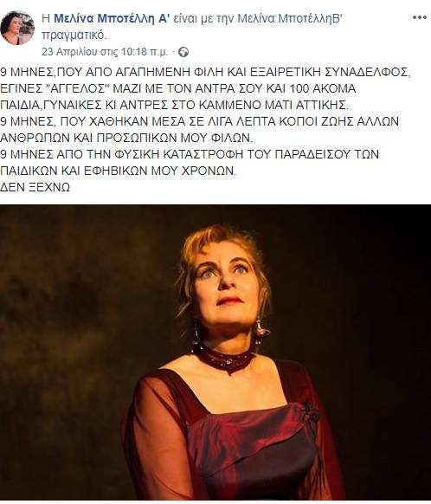Click the word πραγματικό under the author name
Viewport: 431px width, 504px height.
(x=74, y=35)
